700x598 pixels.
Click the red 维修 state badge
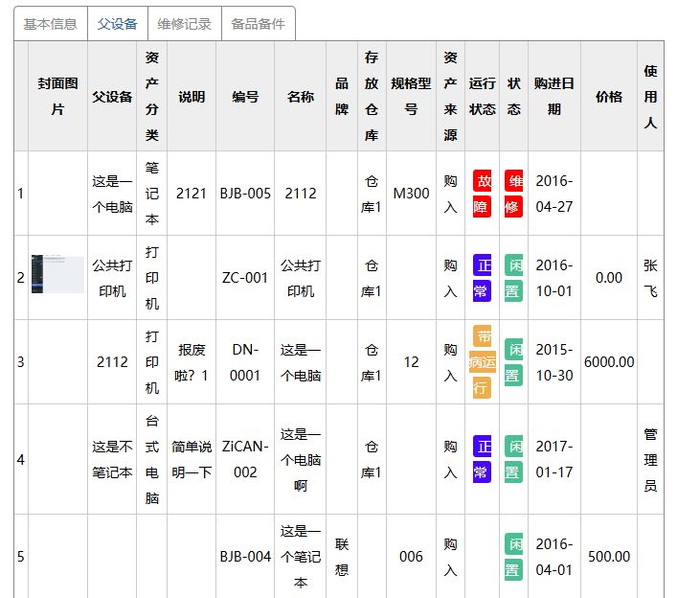tap(514, 194)
